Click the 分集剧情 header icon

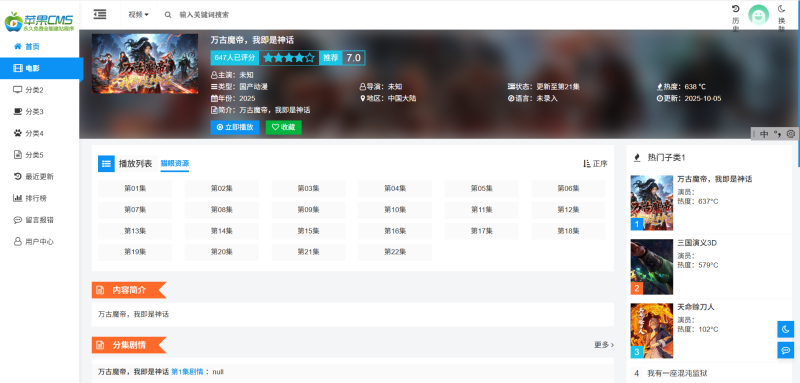[x=100, y=345]
